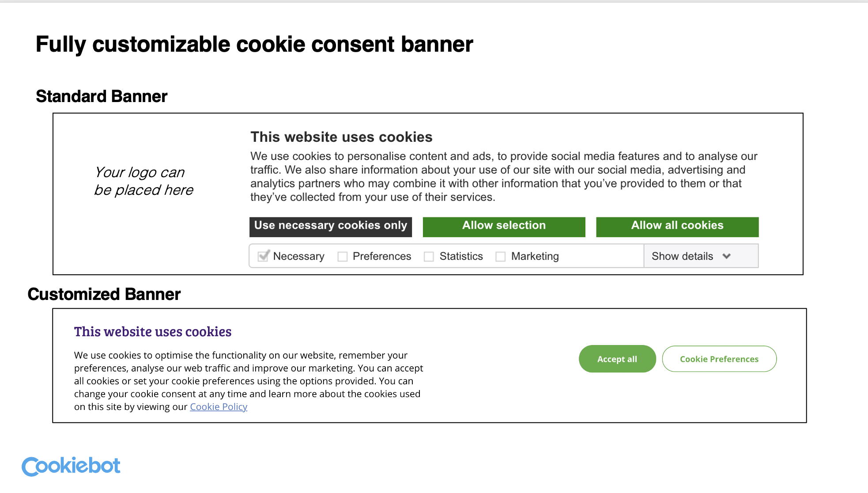Expand the Show details section
This screenshot has width=868, height=493.
tap(683, 256)
